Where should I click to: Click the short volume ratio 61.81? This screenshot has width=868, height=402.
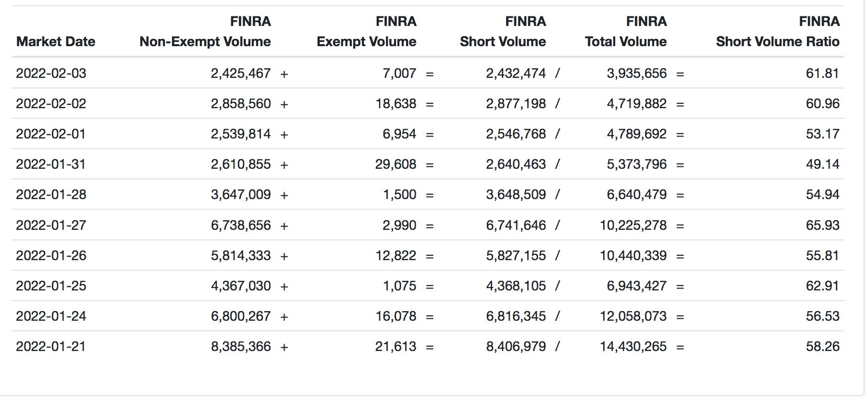(822, 74)
